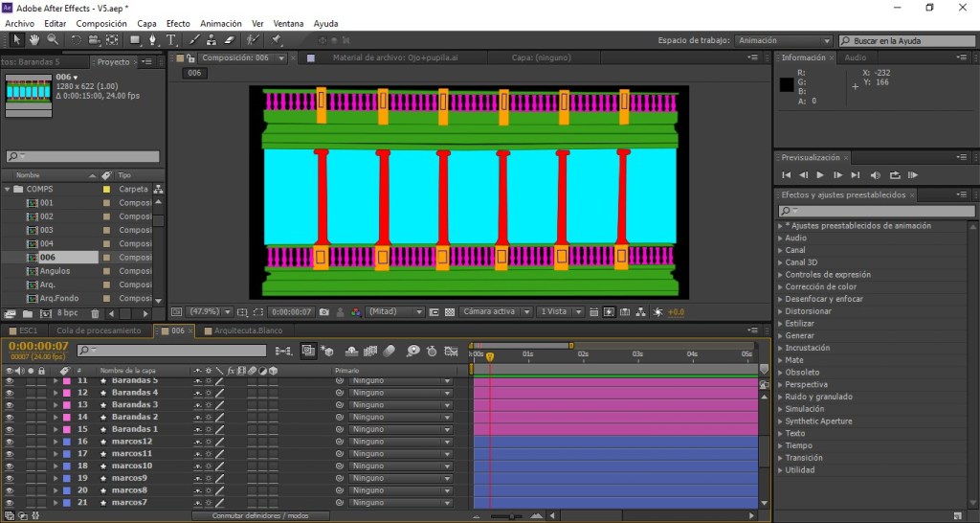Select the Zoom magnifier tool
The image size is (980, 523).
[x=52, y=40]
